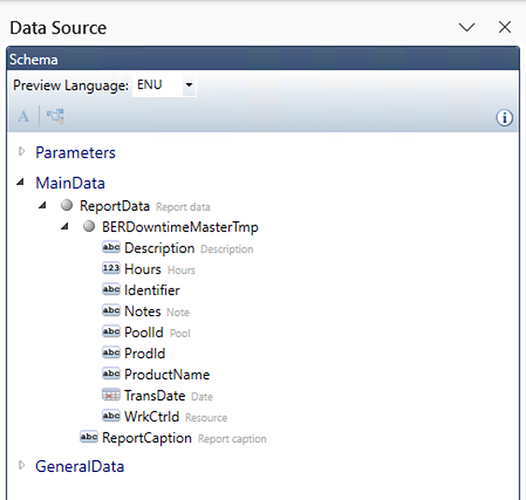This screenshot has width=526, height=500.
Task: Select the TransDate date field icon
Action: click(x=111, y=395)
